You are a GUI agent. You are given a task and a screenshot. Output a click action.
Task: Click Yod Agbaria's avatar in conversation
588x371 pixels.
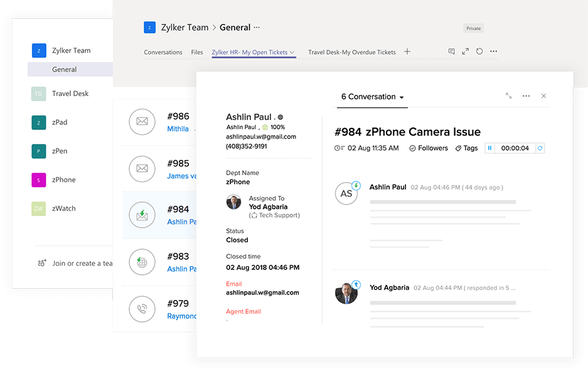coord(346,293)
